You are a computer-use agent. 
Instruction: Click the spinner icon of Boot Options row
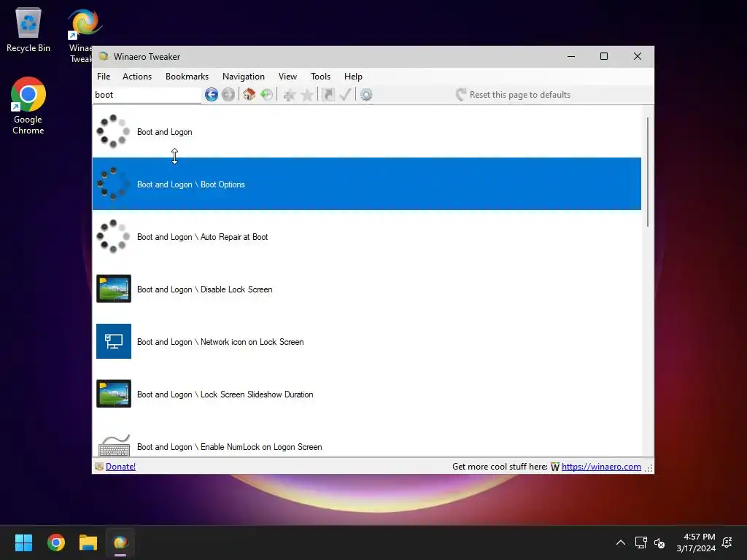pos(113,184)
